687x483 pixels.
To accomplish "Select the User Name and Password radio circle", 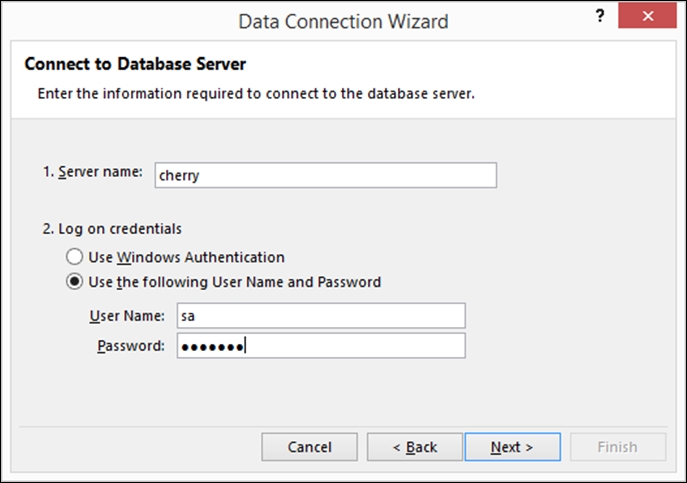I will pos(74,281).
